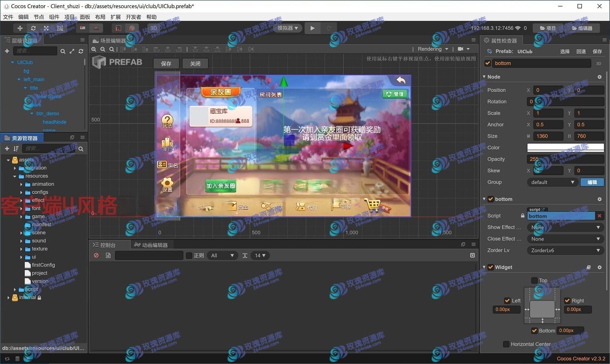
Task: Clear the console log output
Action: (x=96, y=256)
